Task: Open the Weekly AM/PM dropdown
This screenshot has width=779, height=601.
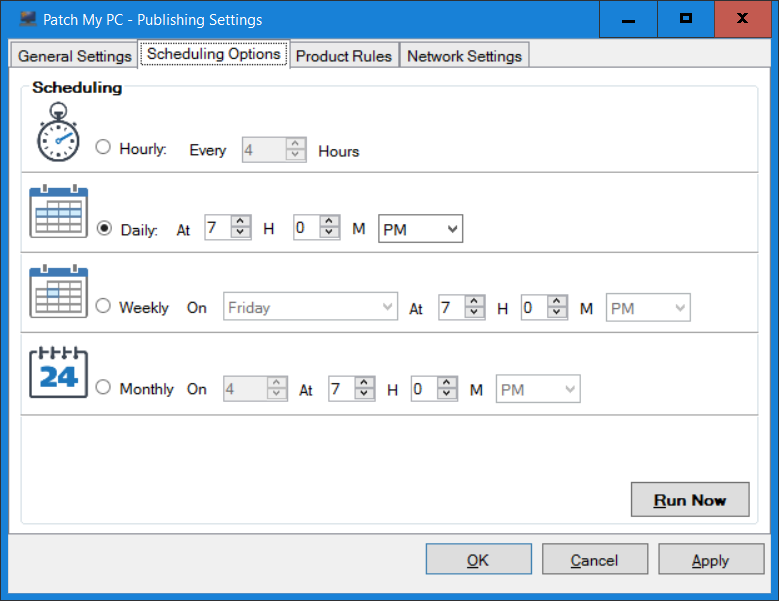Action: (648, 307)
